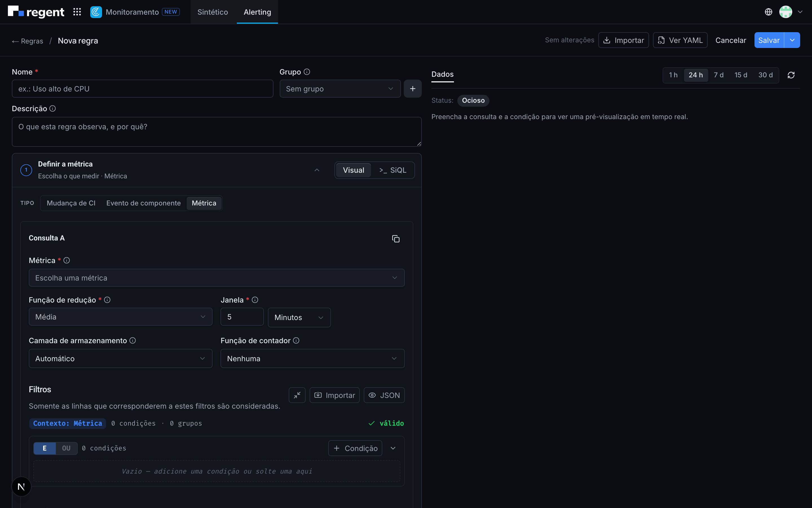The image size is (812, 508).
Task: Duplicate Consulta A with copy icon
Action: coord(396,239)
